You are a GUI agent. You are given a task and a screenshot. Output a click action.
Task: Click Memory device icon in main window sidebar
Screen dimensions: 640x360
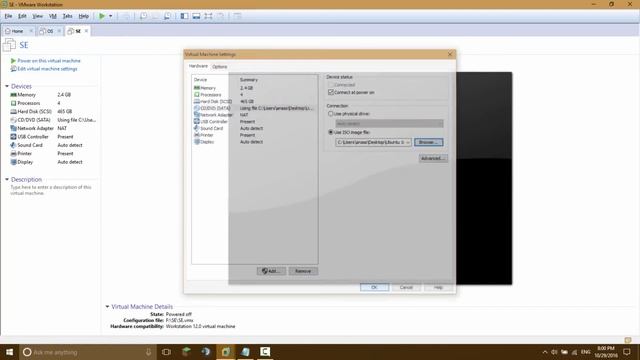coord(13,95)
